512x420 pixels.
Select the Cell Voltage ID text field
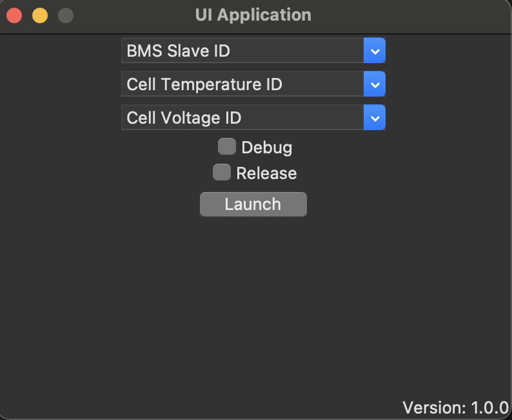point(242,118)
